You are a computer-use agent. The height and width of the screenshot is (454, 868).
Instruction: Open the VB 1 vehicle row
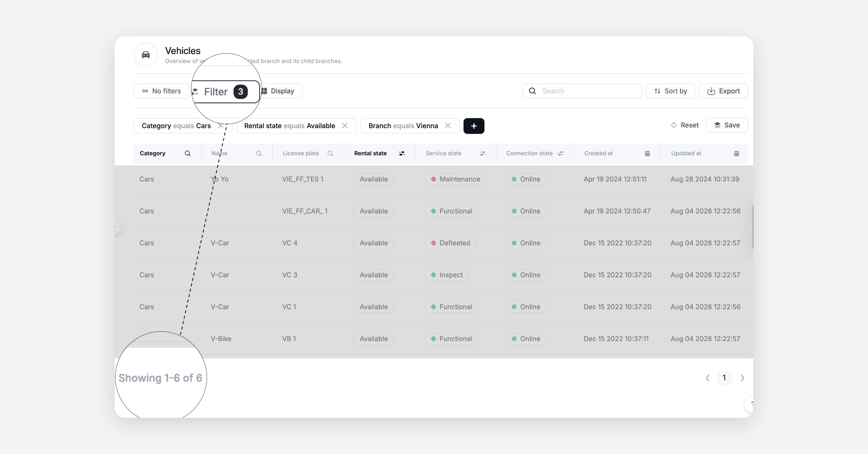click(x=441, y=339)
